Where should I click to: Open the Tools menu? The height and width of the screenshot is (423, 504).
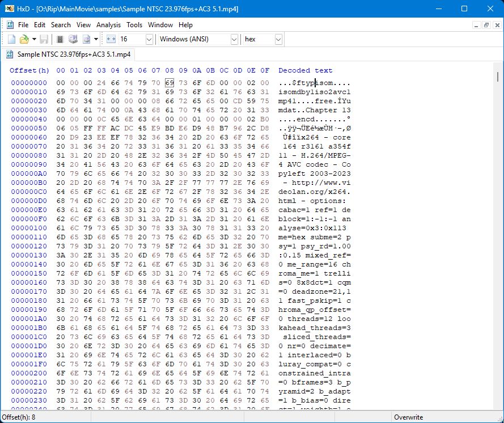click(x=134, y=25)
